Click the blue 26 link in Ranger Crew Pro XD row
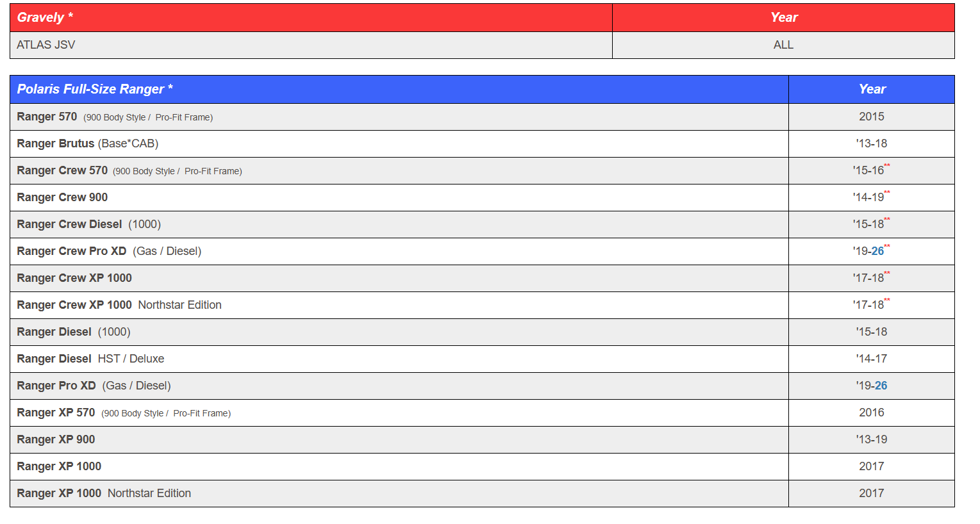This screenshot has height=524, width=980. (x=877, y=251)
